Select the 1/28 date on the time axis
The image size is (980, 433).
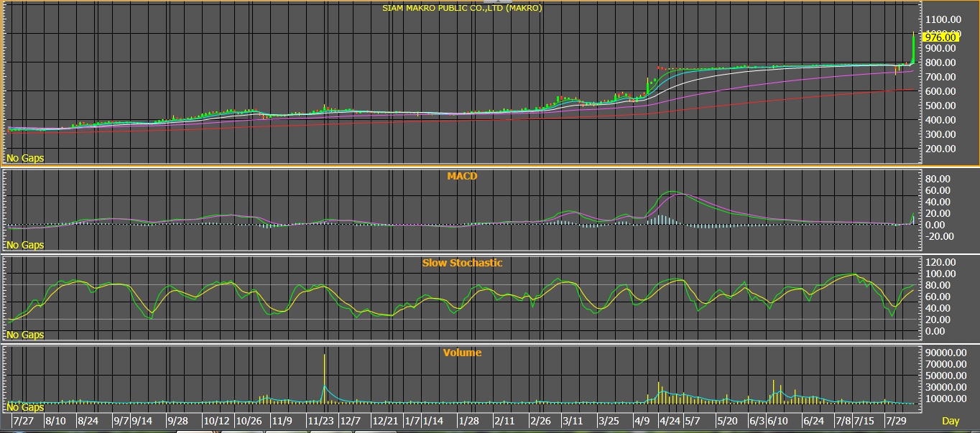coord(468,420)
